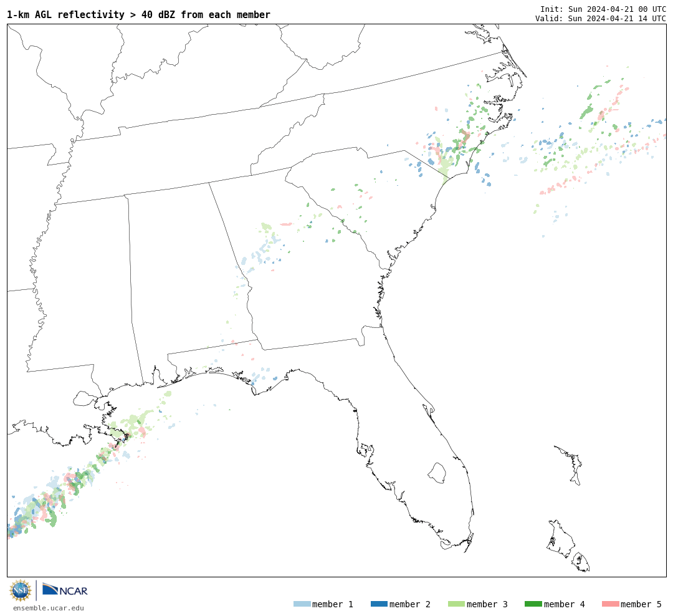
Task: Select the 'member 5' legend label
Action: [x=641, y=604]
